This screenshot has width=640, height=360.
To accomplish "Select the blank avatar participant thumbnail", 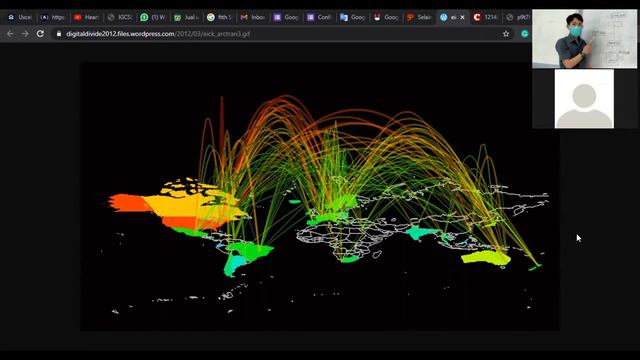I will point(584,99).
